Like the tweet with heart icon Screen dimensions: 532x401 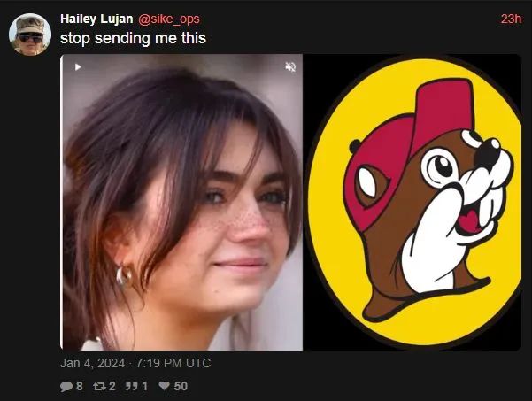pyautogui.click(x=165, y=386)
